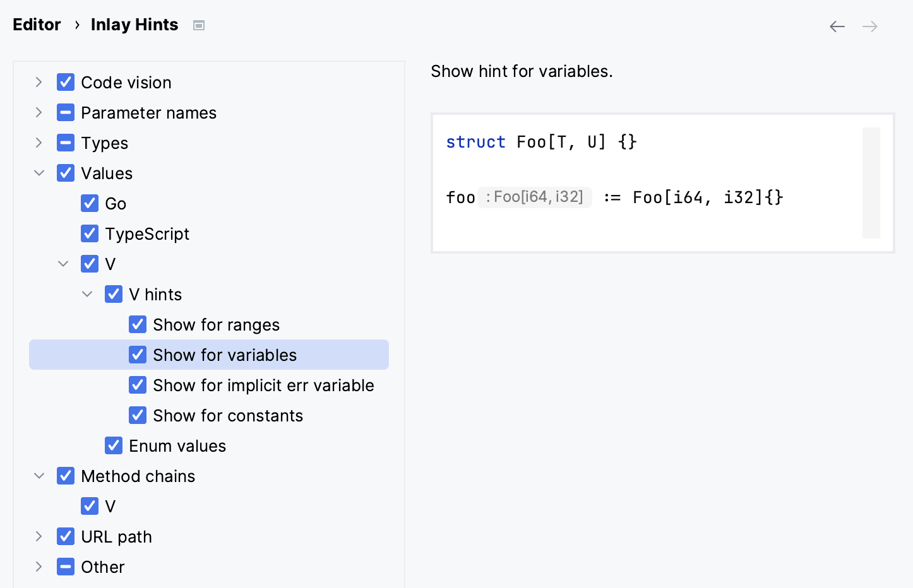913x588 pixels.
Task: Click the Foo[i64, i32] inlay hint in preview
Action: coord(535,197)
